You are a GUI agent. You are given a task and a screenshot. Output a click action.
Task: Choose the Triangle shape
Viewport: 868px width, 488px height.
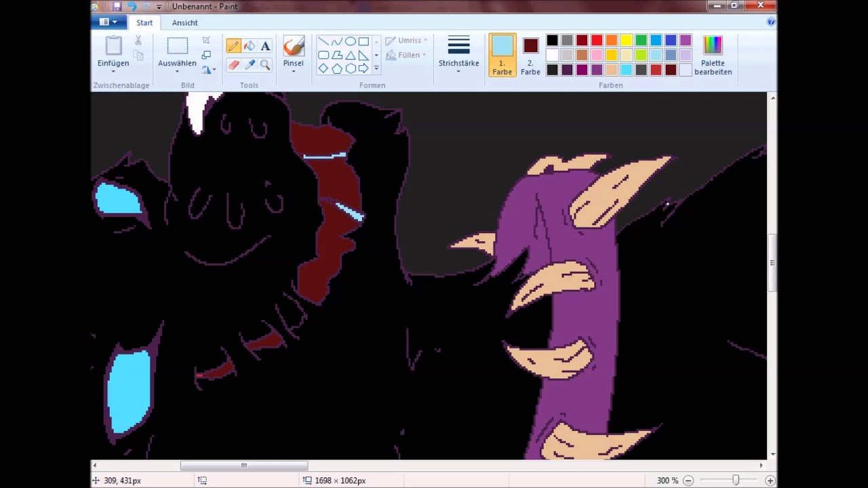coord(350,55)
